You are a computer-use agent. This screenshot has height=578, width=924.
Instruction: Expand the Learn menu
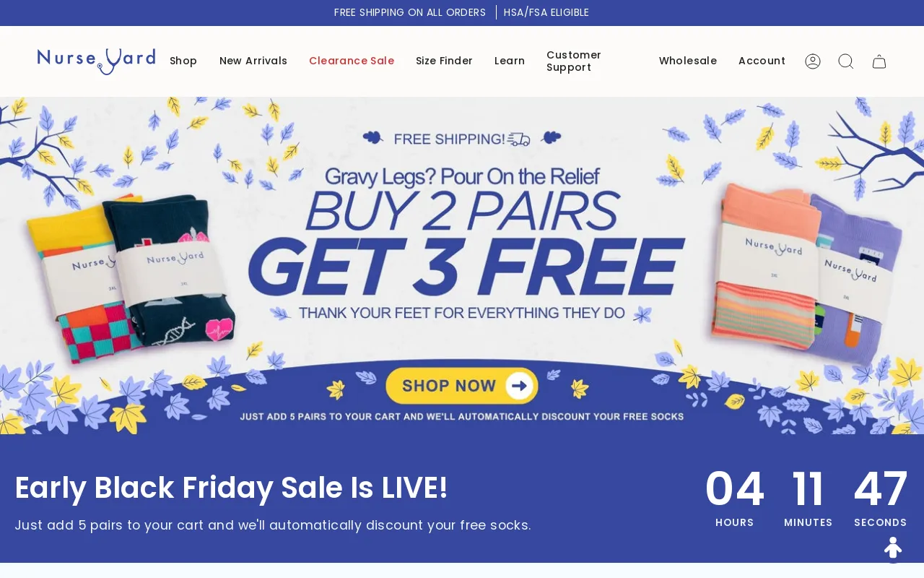coord(510,61)
